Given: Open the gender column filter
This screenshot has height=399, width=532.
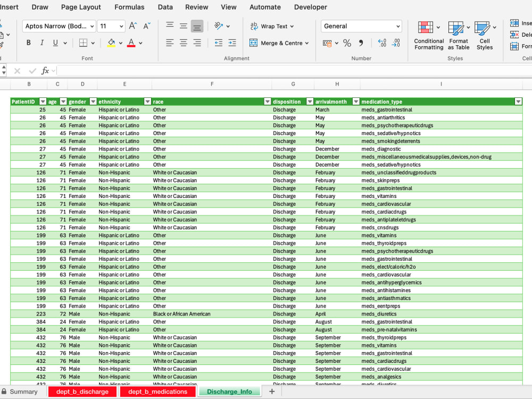Looking at the screenshot, I should point(93,102).
